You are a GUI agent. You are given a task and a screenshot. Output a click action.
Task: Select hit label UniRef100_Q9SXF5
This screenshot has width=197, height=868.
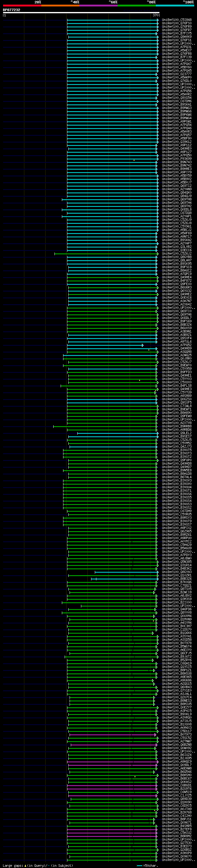tap(177, 403)
